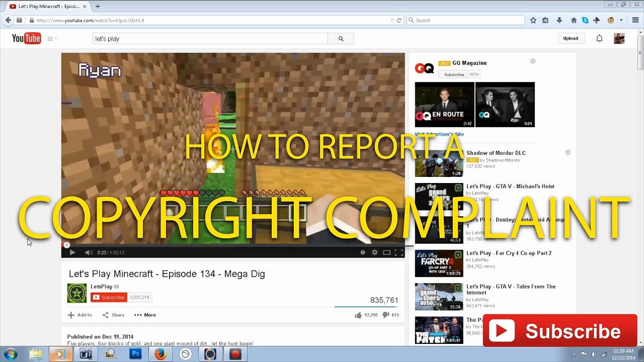
Task: Open Windows Explorer folder in the taskbar
Action: (x=36, y=354)
